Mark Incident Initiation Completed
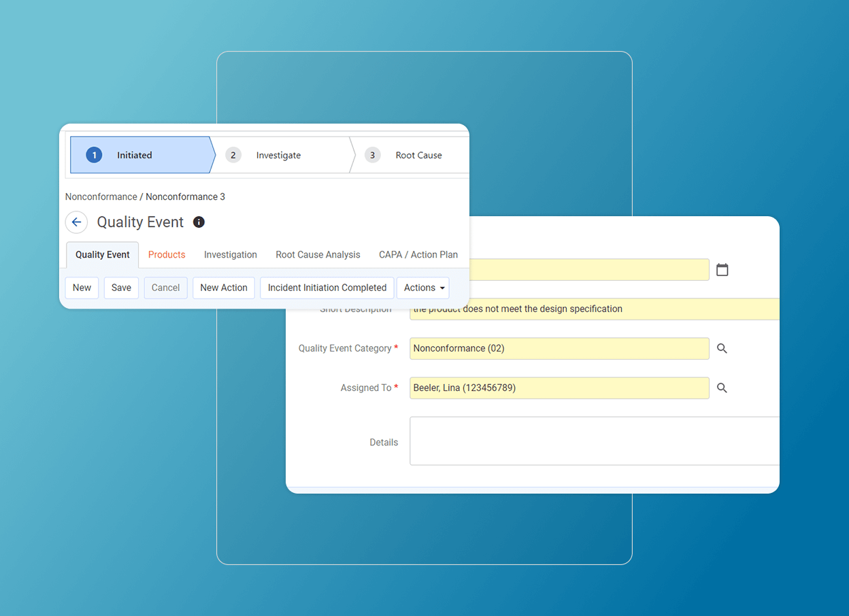 pyautogui.click(x=327, y=288)
